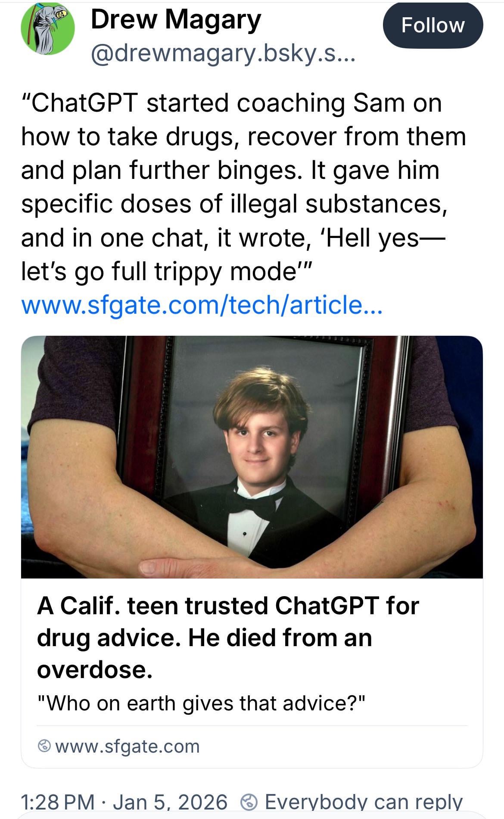Open Drew Magary's grim reaper avatar
Viewport: 504px width, 819px height.
point(47,29)
